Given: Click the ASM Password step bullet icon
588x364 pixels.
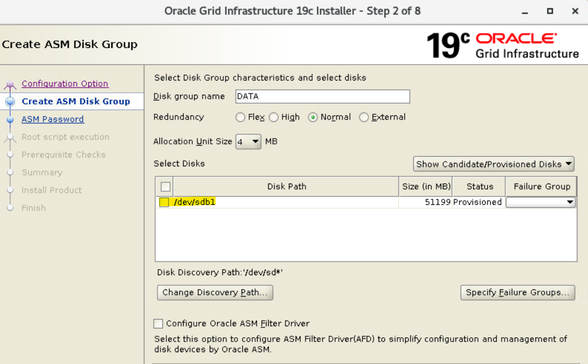Looking at the screenshot, I should click(x=10, y=120).
